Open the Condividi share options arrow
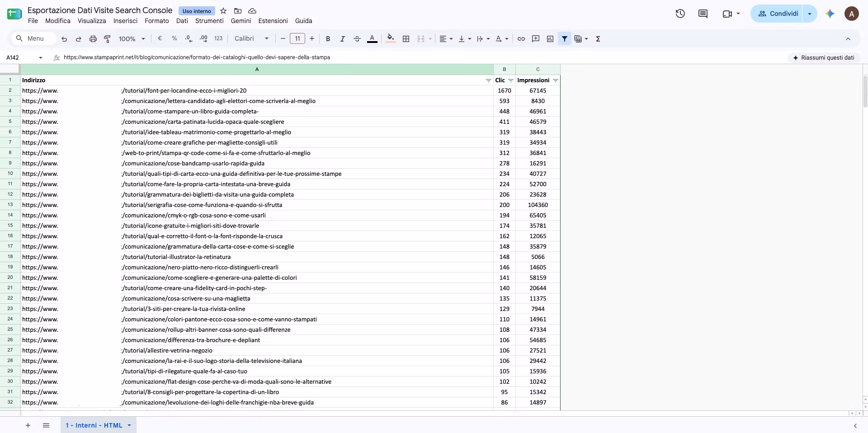The image size is (868, 433). coord(810,14)
